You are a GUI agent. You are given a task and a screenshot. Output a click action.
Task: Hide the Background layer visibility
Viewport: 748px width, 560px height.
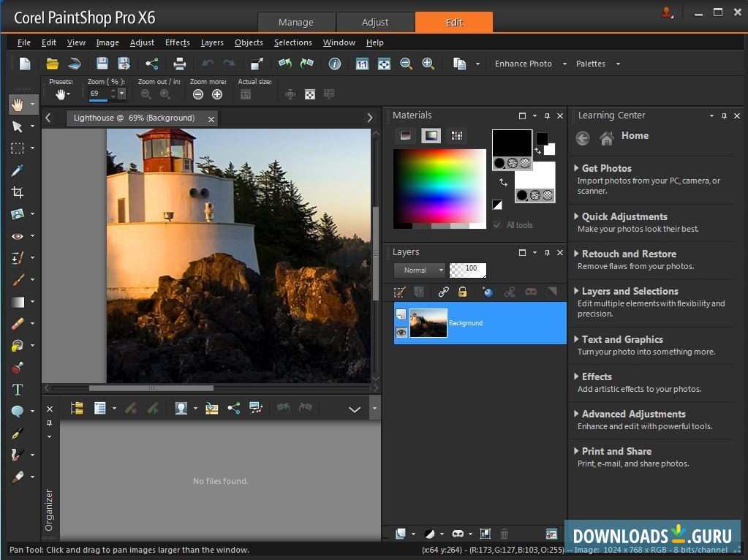[401, 333]
